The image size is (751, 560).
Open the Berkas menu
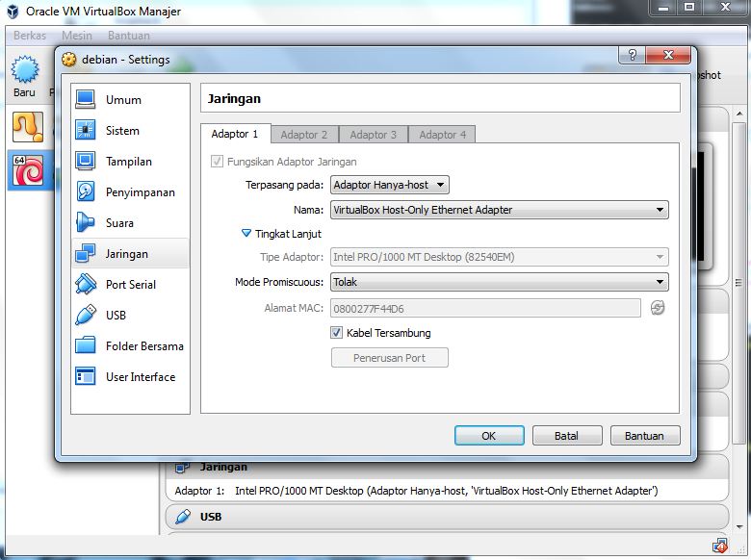[30, 36]
